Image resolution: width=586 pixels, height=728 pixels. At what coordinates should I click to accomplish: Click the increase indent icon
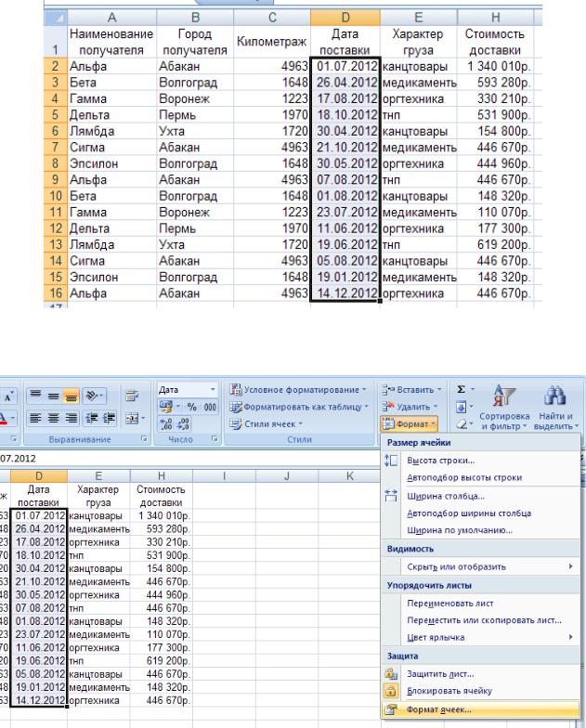[x=110, y=418]
